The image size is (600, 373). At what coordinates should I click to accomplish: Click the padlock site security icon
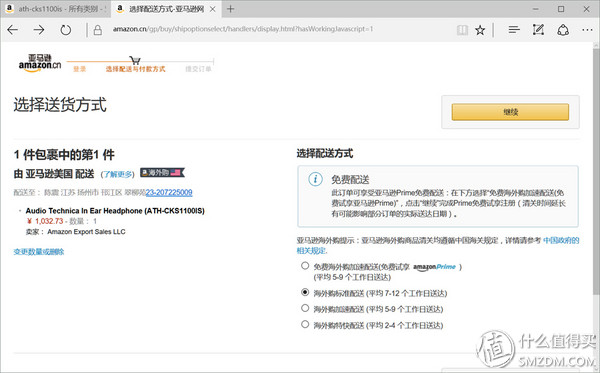98,30
